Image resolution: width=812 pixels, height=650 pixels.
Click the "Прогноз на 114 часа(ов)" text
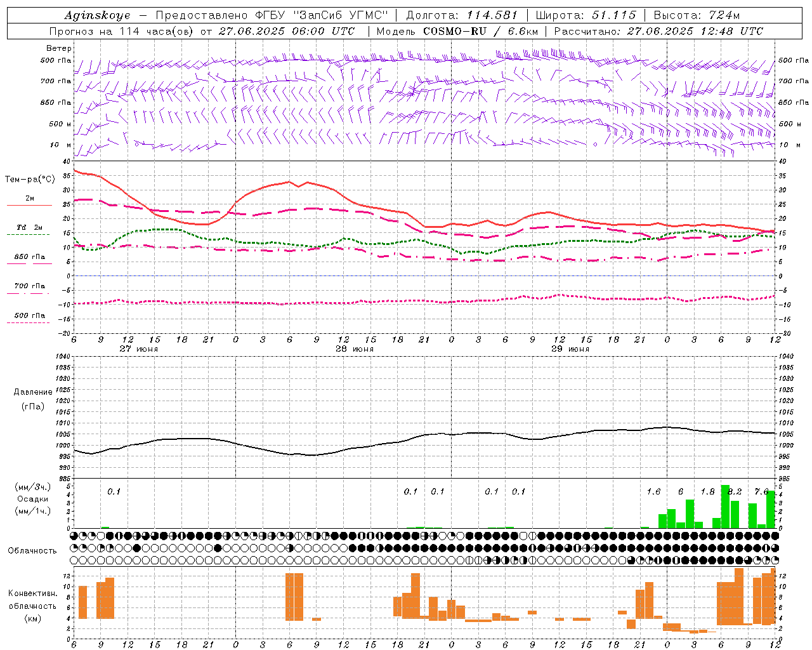pos(122,31)
